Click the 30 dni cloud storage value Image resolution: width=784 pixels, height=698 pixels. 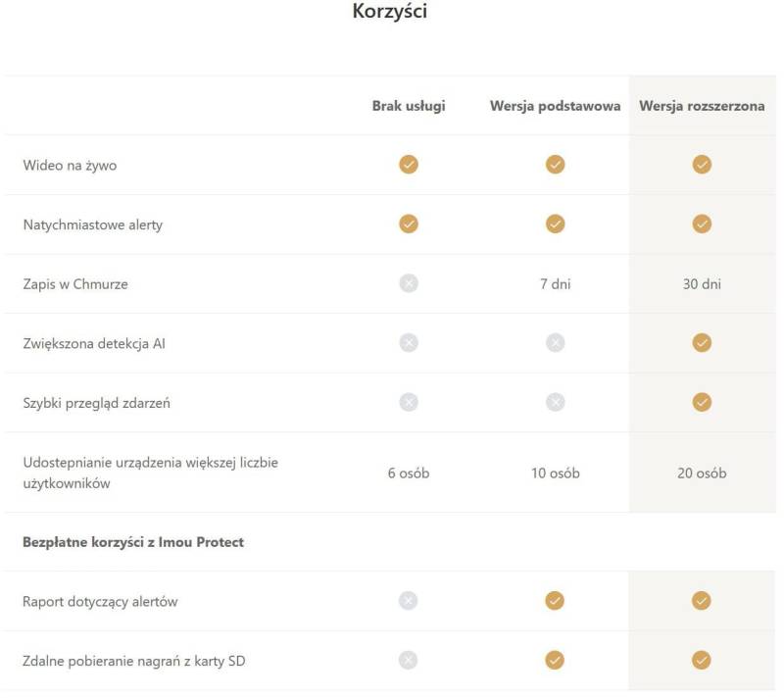[702, 284]
